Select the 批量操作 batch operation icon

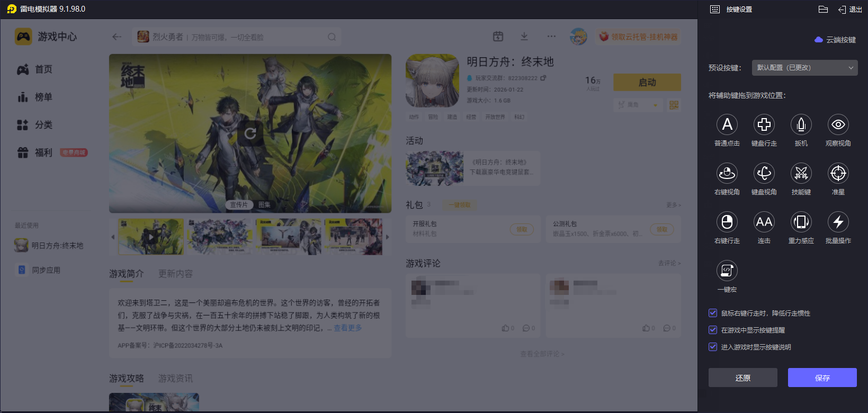click(x=838, y=222)
